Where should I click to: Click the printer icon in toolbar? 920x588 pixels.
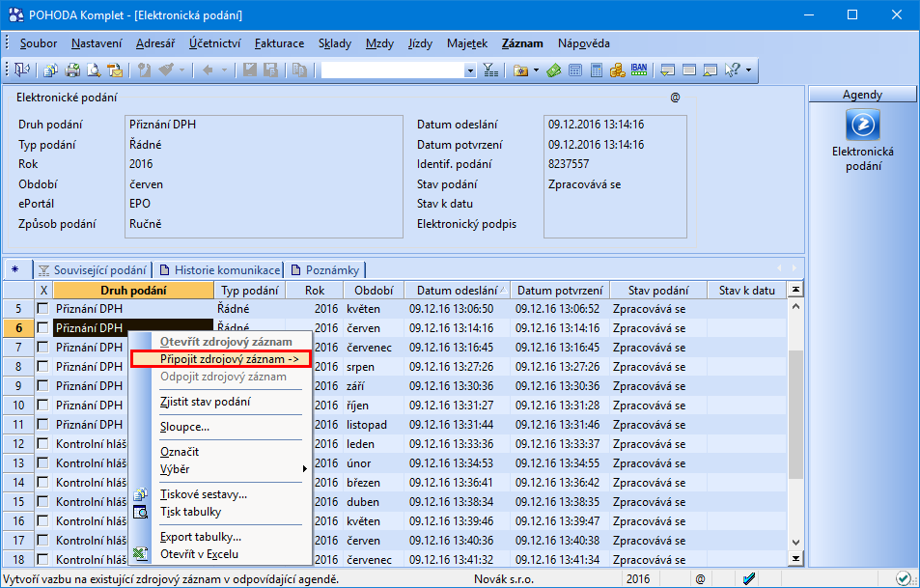[72, 70]
